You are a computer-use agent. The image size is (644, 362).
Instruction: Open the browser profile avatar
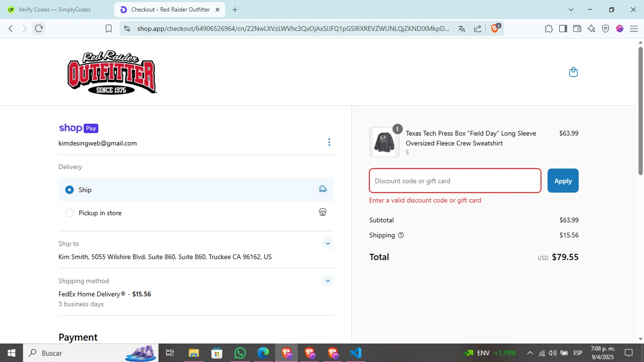tap(620, 29)
